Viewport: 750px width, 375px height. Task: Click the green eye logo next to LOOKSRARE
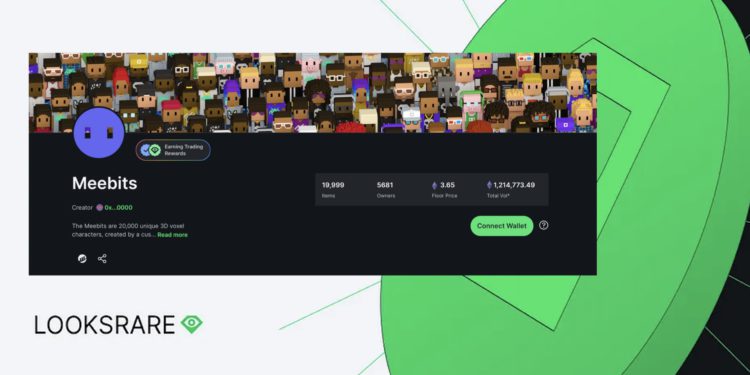[192, 324]
